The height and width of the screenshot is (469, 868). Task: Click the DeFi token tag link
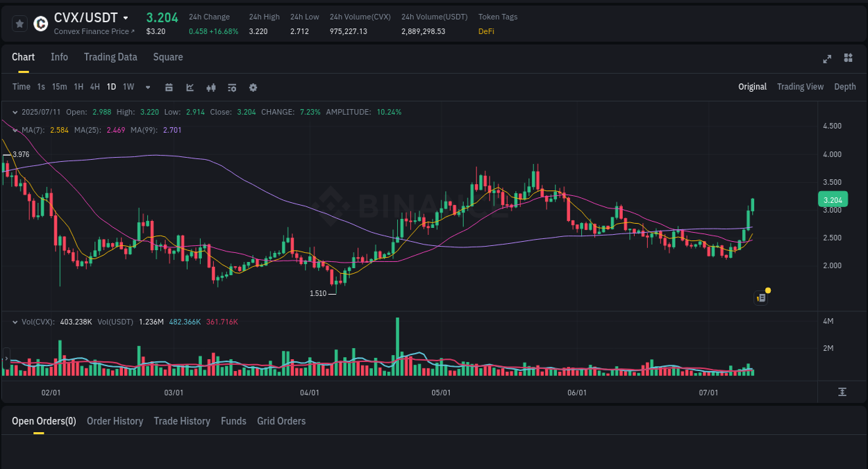click(486, 31)
